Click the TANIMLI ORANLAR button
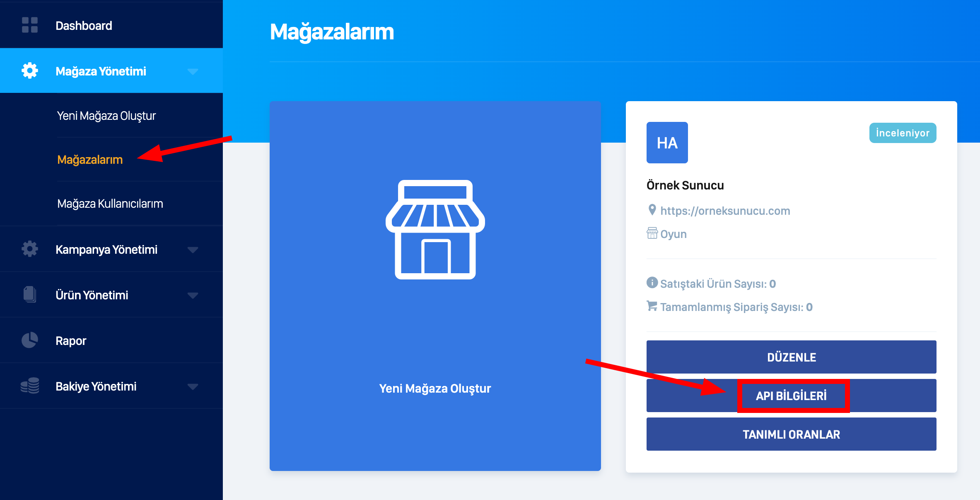 click(x=792, y=434)
